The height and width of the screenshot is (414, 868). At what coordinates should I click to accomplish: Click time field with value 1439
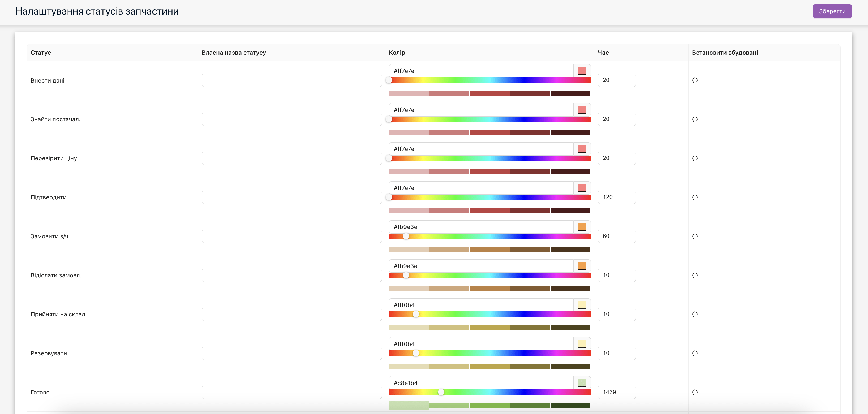[616, 392]
